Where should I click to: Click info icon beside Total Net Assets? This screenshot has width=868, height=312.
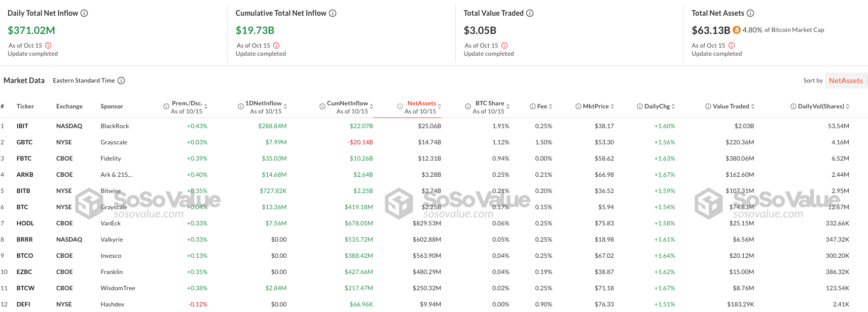coord(750,13)
